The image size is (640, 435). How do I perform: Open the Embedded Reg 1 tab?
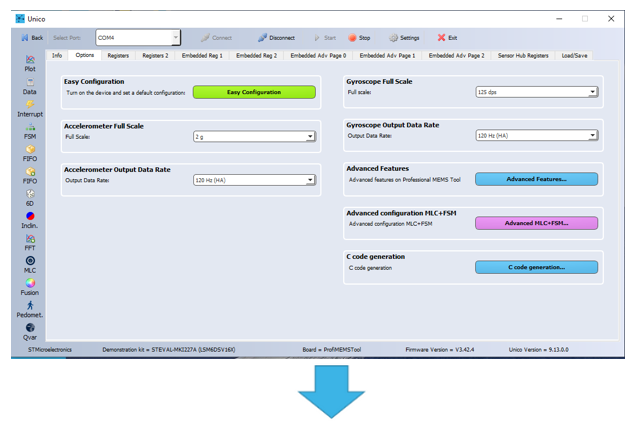(202, 55)
